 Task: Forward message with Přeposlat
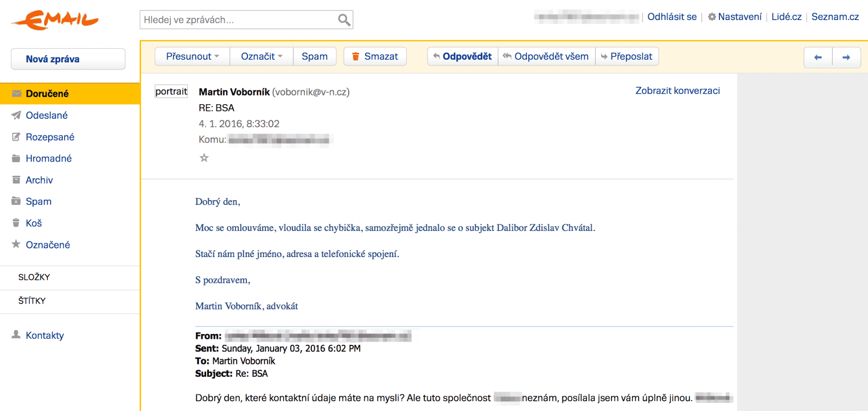(x=627, y=56)
